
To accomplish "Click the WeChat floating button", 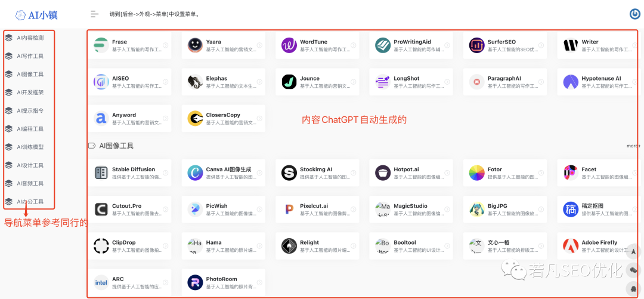I will point(633,270).
